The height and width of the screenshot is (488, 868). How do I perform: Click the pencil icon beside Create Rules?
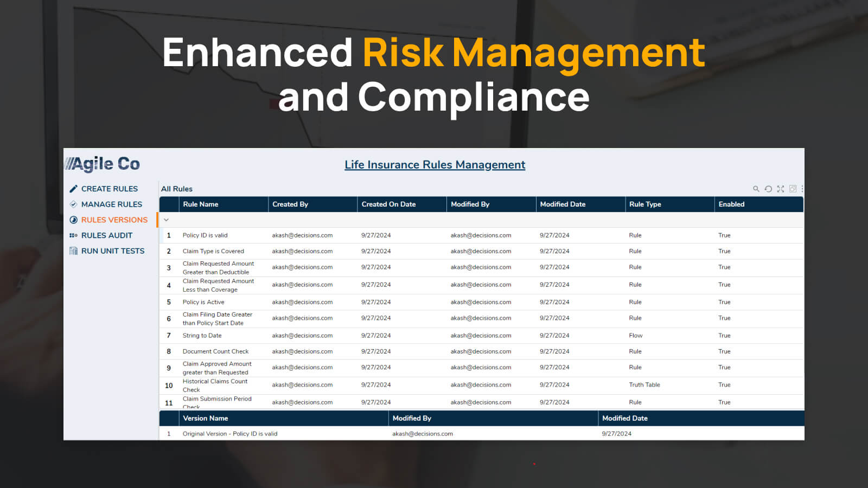click(73, 189)
